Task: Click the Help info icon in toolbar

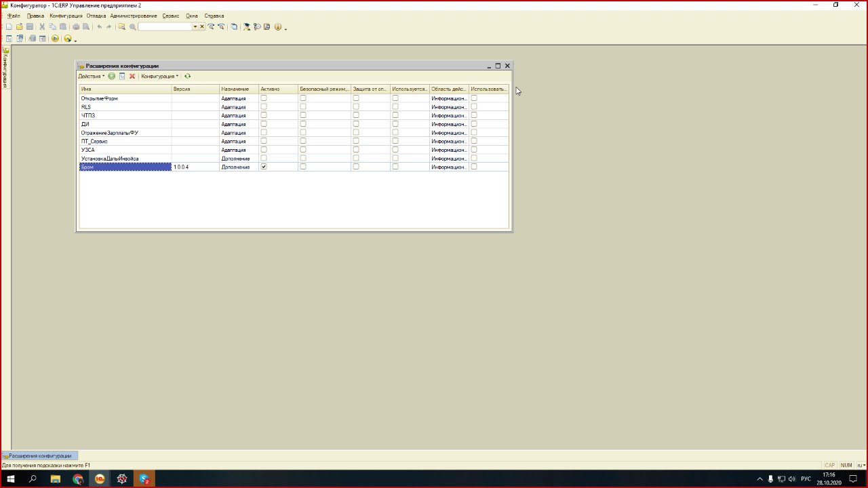Action: click(277, 26)
